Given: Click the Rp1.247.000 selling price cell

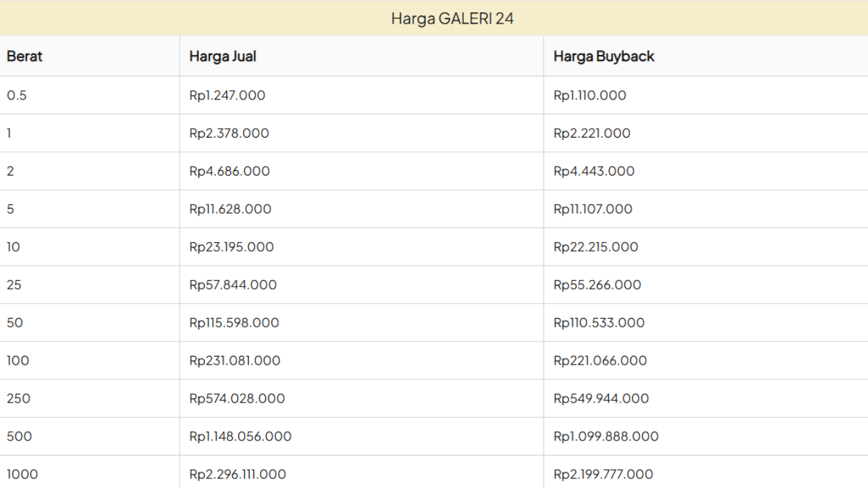Looking at the screenshot, I should coord(227,96).
